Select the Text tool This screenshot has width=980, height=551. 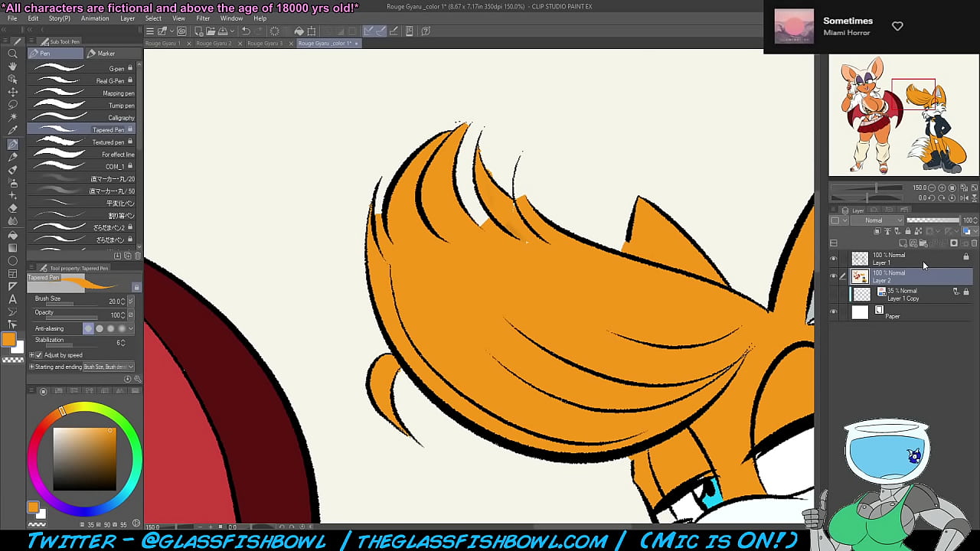pos(12,299)
